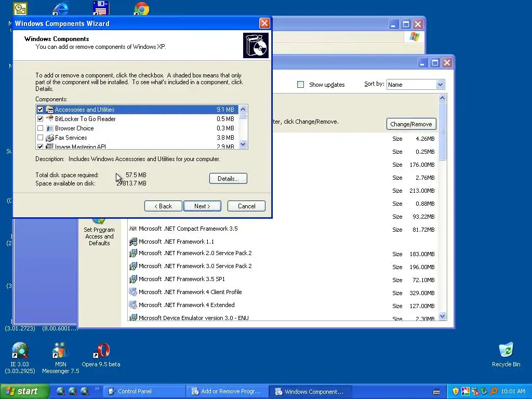Click the BitLocker To Go Reader icon
Image resolution: width=532 pixels, height=399 pixels.
pos(50,119)
